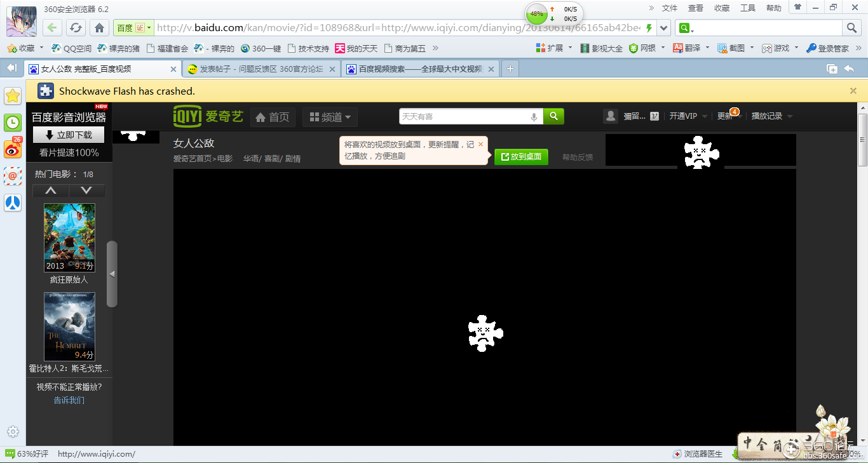Toggle the sidebar with the arrow left of the tabs
Image resolution: width=868 pixels, height=463 pixels.
pyautogui.click(x=12, y=68)
